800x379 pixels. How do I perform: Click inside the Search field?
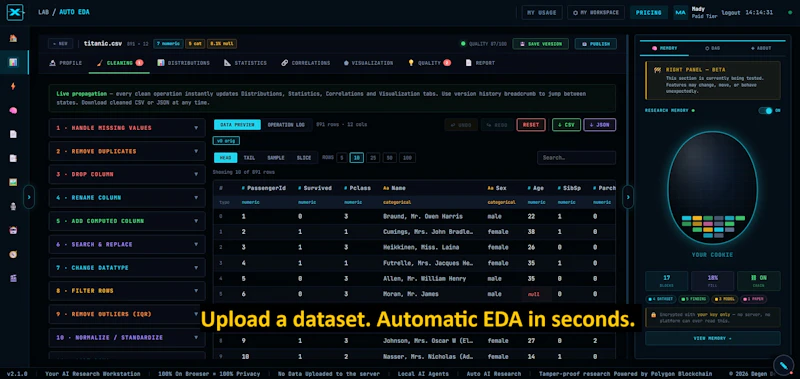coord(576,158)
